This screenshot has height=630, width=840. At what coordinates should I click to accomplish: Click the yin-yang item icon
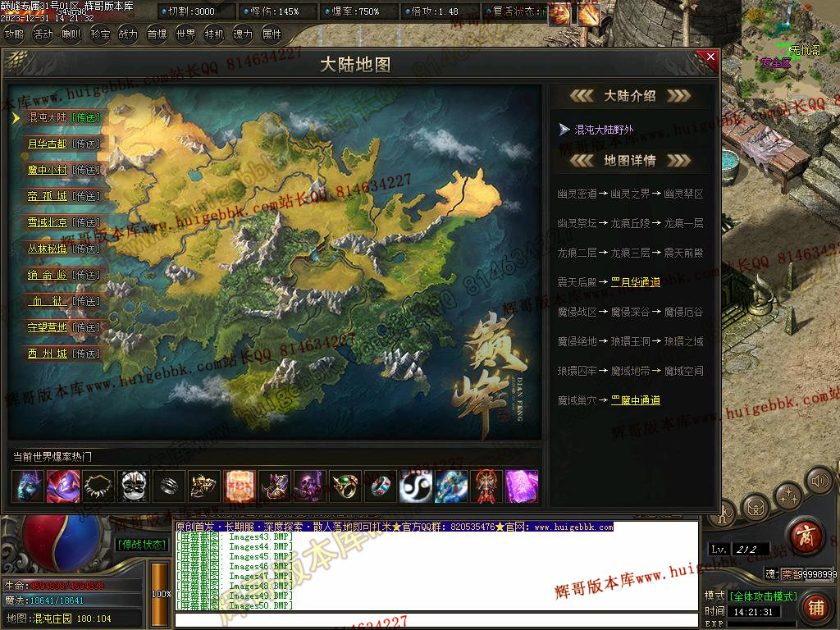415,486
